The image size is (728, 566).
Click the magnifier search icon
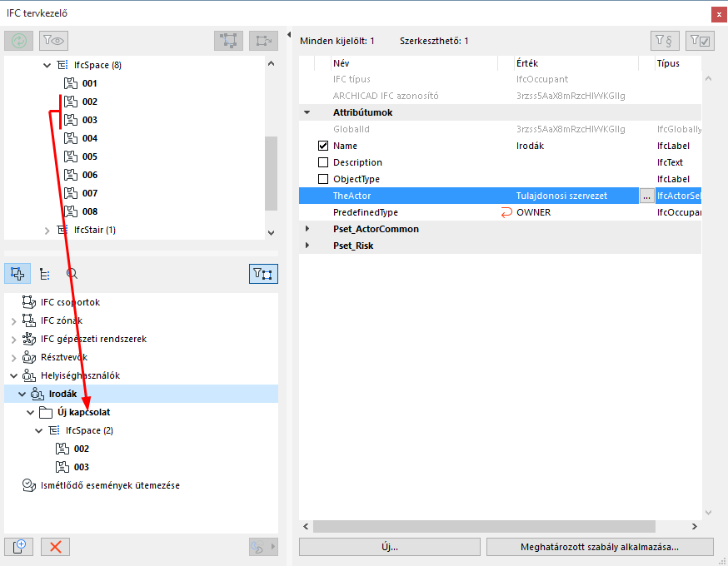point(72,274)
